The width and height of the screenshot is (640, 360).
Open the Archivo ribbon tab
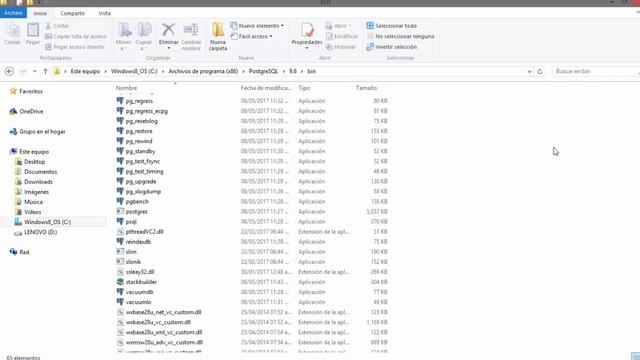13,13
